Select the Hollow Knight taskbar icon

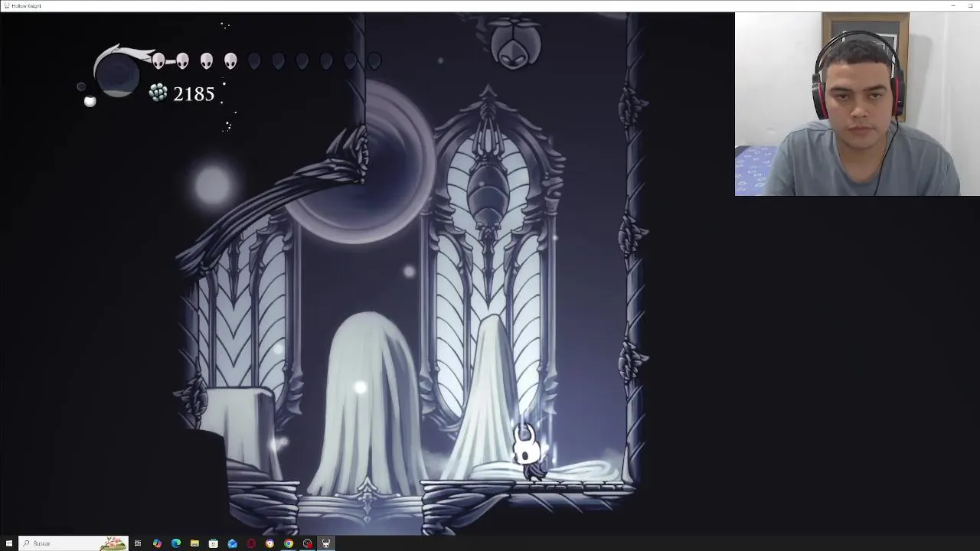click(x=326, y=543)
